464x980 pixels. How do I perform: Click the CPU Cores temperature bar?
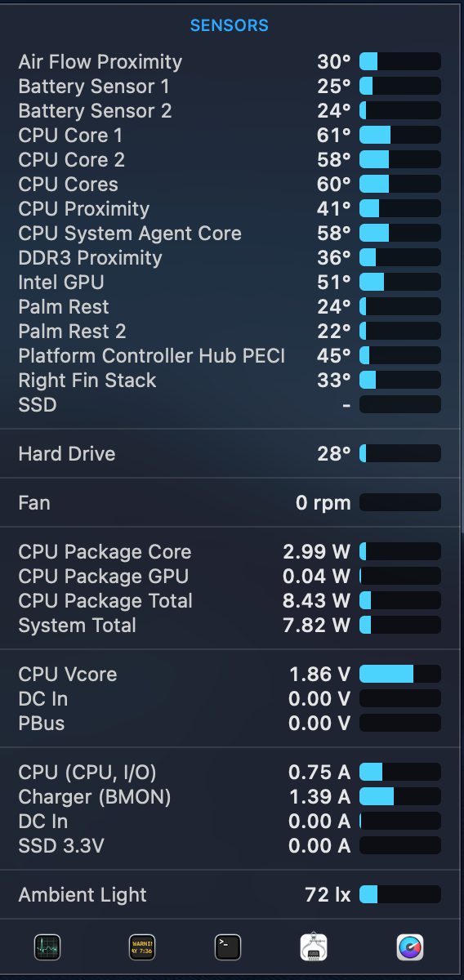400,184
